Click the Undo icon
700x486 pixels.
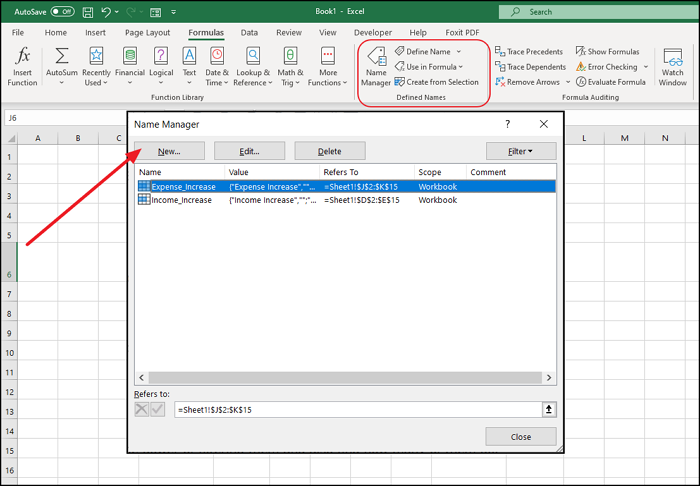pyautogui.click(x=106, y=12)
